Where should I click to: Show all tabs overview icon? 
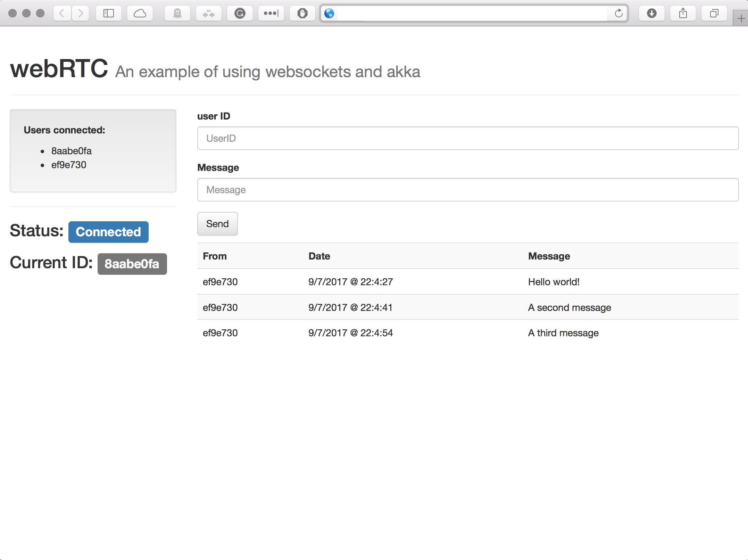coord(714,13)
